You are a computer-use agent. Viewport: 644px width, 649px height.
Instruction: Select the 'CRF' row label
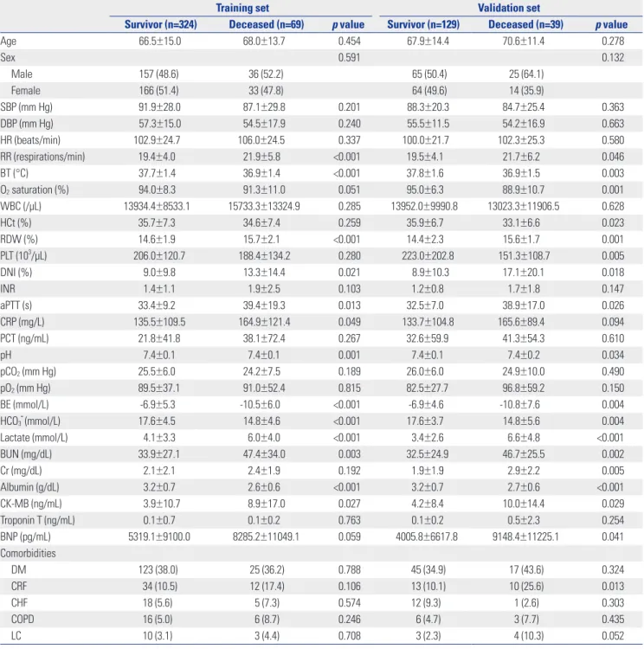pyautogui.click(x=19, y=588)
